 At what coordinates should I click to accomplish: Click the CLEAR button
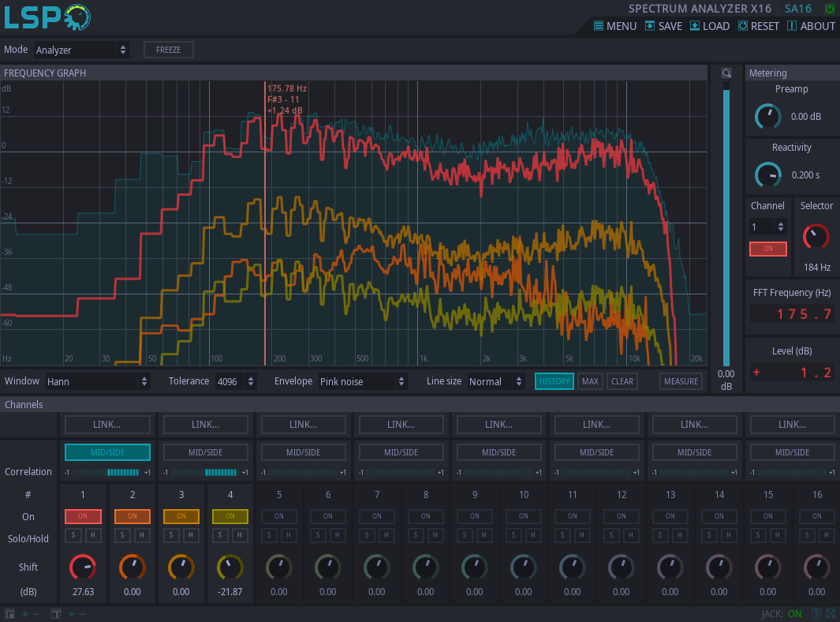pyautogui.click(x=622, y=381)
